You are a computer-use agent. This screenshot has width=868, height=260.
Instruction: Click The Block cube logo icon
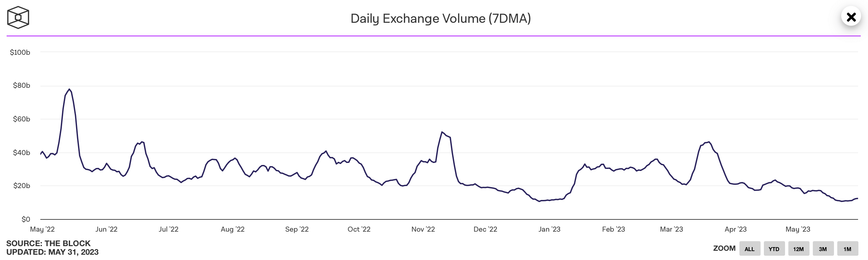pyautogui.click(x=18, y=17)
